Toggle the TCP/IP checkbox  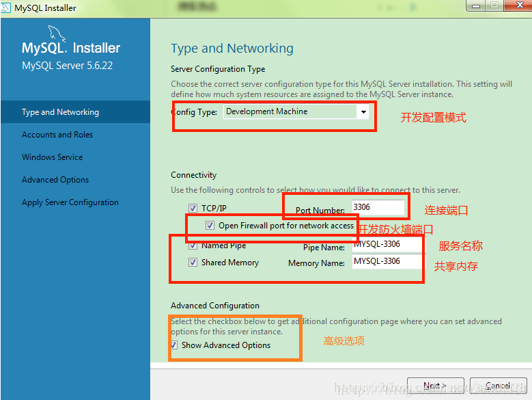tap(193, 208)
